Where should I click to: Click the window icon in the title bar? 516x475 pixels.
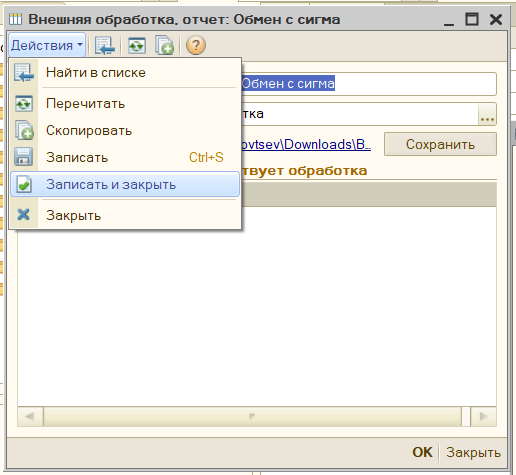coord(16,19)
